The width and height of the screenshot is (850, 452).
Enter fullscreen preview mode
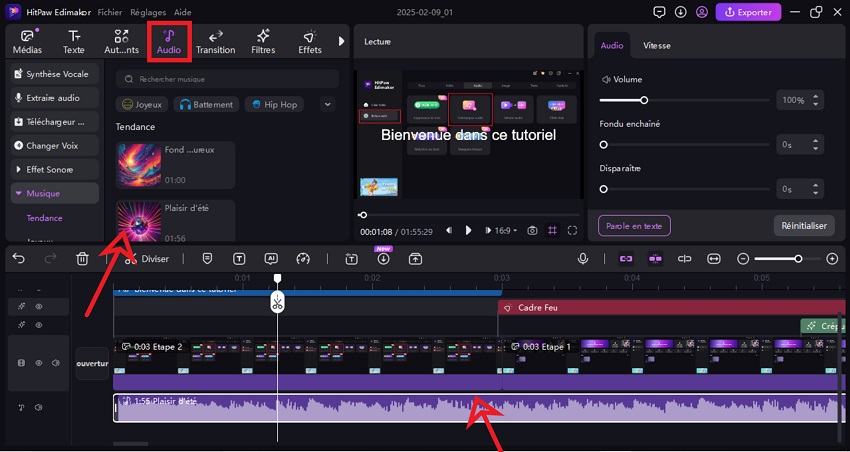572,231
